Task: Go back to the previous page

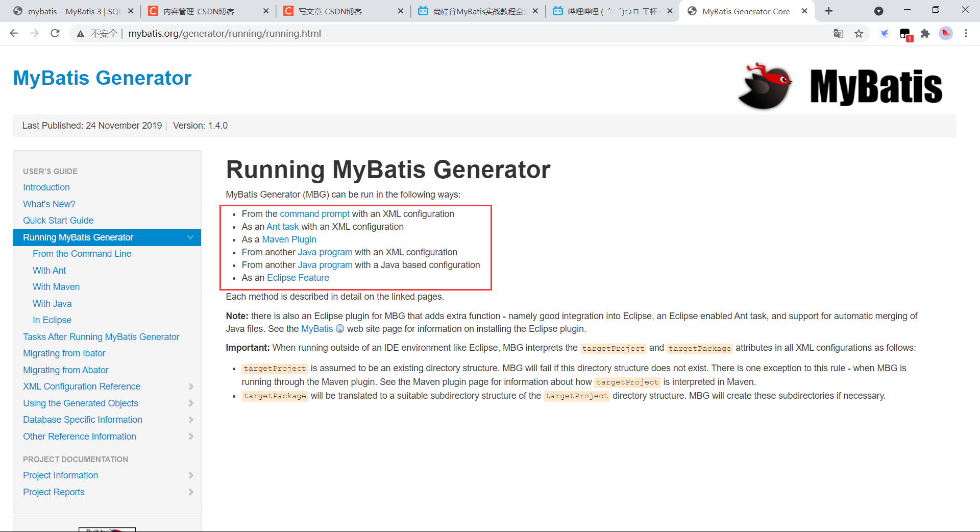Action: pyautogui.click(x=14, y=33)
